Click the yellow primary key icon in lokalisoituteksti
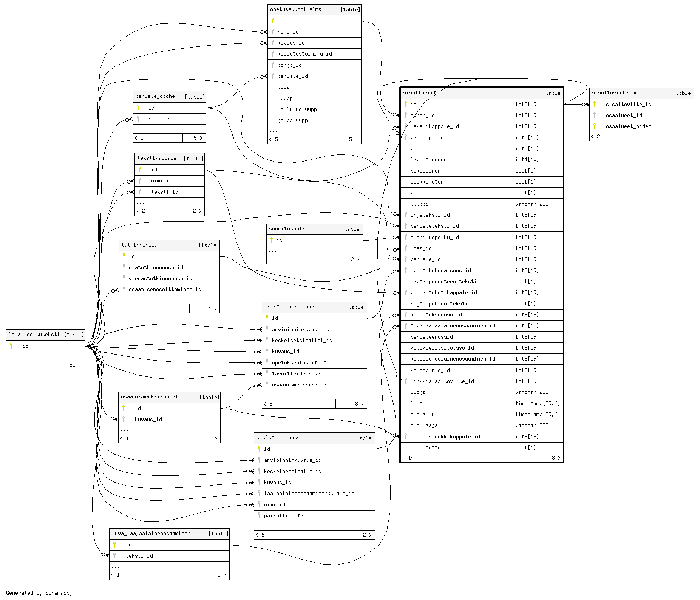700x600 pixels. coord(11,346)
